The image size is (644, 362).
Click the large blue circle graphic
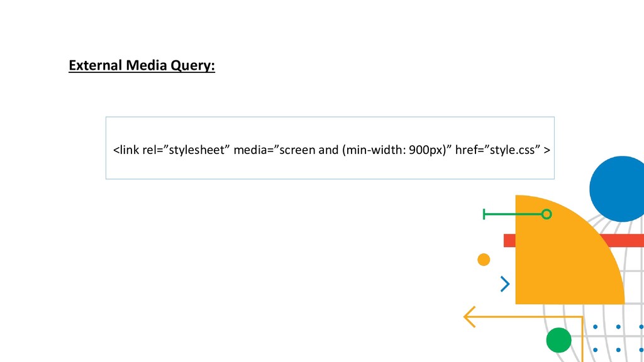click(616, 189)
